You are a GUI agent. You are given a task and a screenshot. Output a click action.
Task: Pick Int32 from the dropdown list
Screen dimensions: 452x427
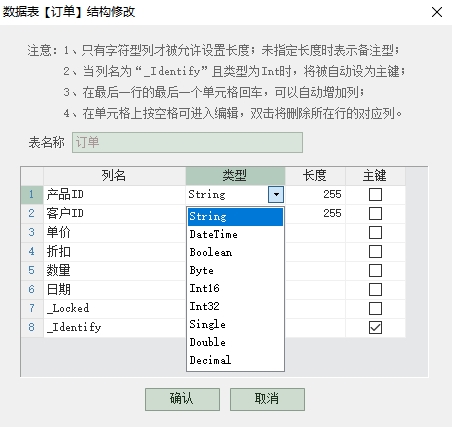coord(235,306)
